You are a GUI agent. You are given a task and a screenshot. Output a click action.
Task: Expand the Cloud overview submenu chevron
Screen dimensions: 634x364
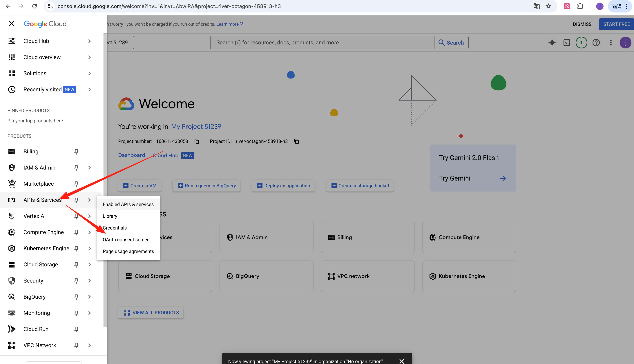point(90,57)
